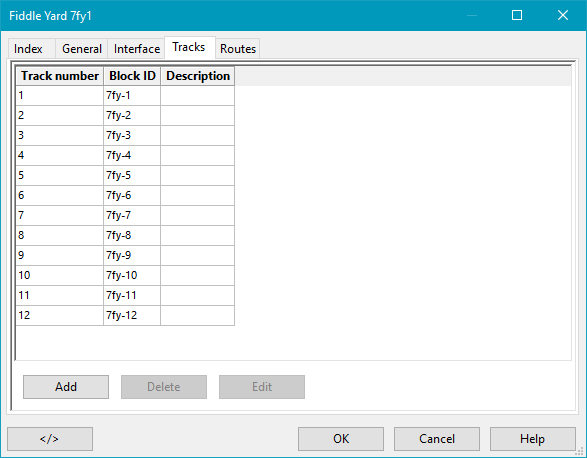
Task: Select the 7fy-3 block ID cell
Action: [132, 135]
